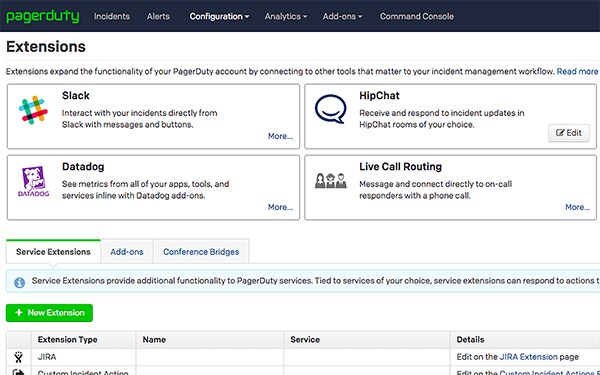Click the Live Call Routing people icon
The height and width of the screenshot is (375, 600).
click(x=331, y=181)
